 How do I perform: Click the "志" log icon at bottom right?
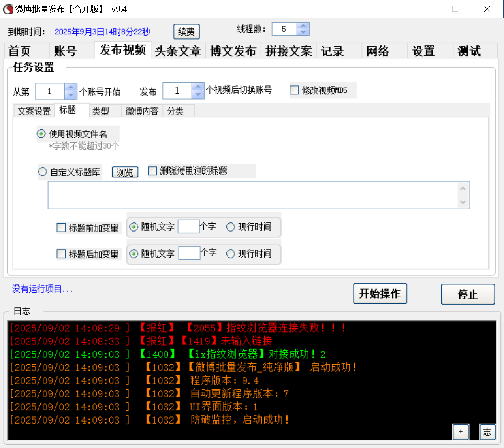click(x=487, y=432)
